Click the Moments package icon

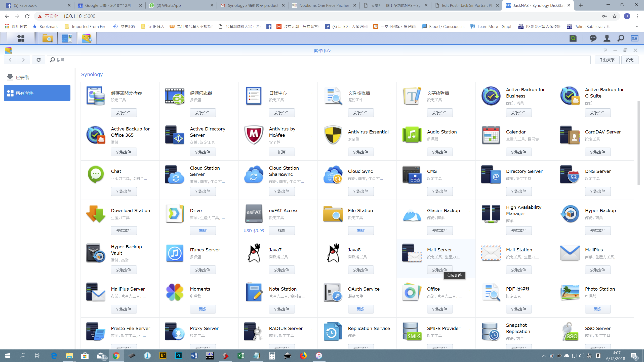click(175, 292)
